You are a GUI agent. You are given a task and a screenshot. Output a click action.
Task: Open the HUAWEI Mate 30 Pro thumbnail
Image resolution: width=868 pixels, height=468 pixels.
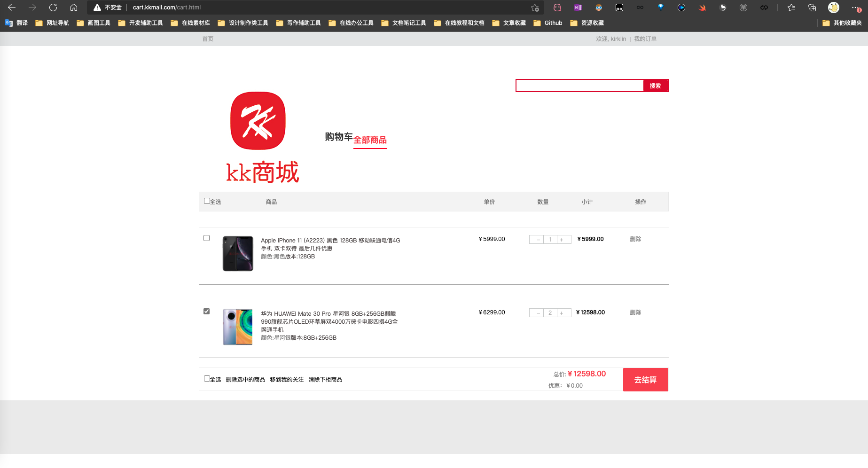pos(238,327)
